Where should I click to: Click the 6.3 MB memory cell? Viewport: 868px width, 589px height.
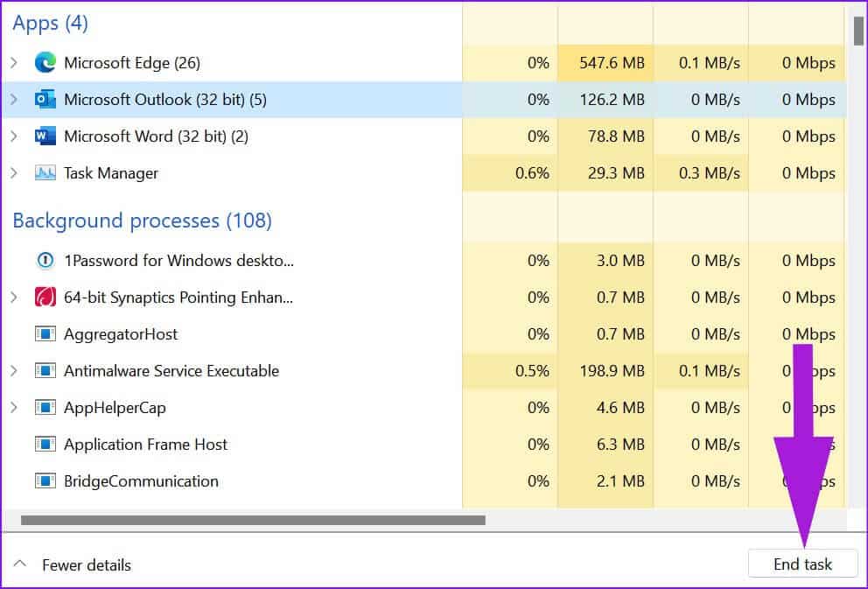(x=605, y=445)
